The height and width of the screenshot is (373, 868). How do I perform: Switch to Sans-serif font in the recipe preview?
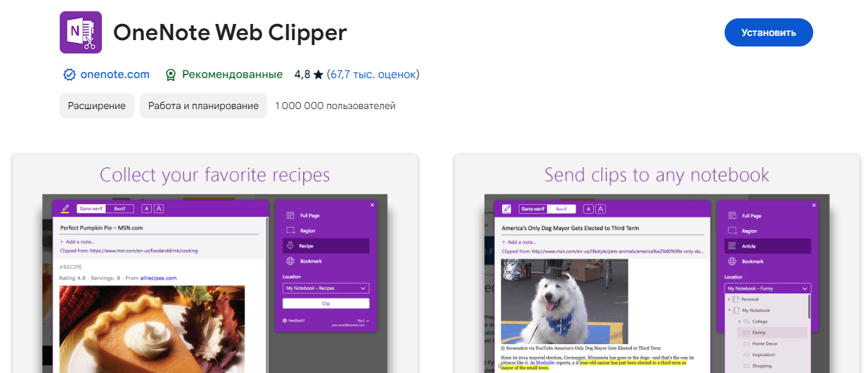pos(91,208)
